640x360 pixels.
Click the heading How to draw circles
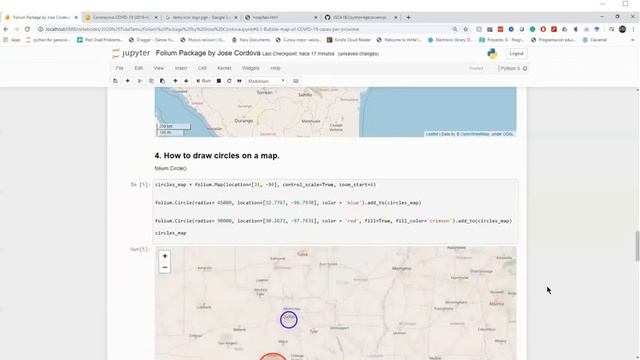[x=217, y=156]
